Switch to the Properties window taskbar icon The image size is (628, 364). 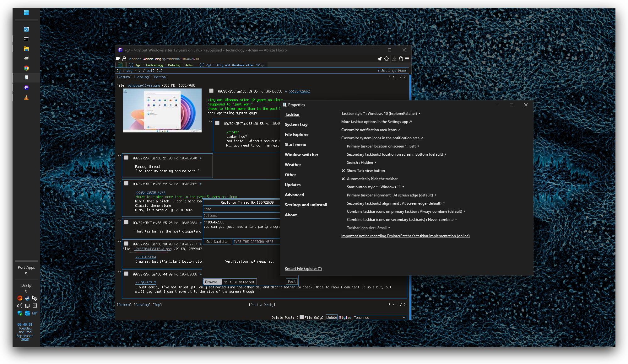tap(26, 78)
